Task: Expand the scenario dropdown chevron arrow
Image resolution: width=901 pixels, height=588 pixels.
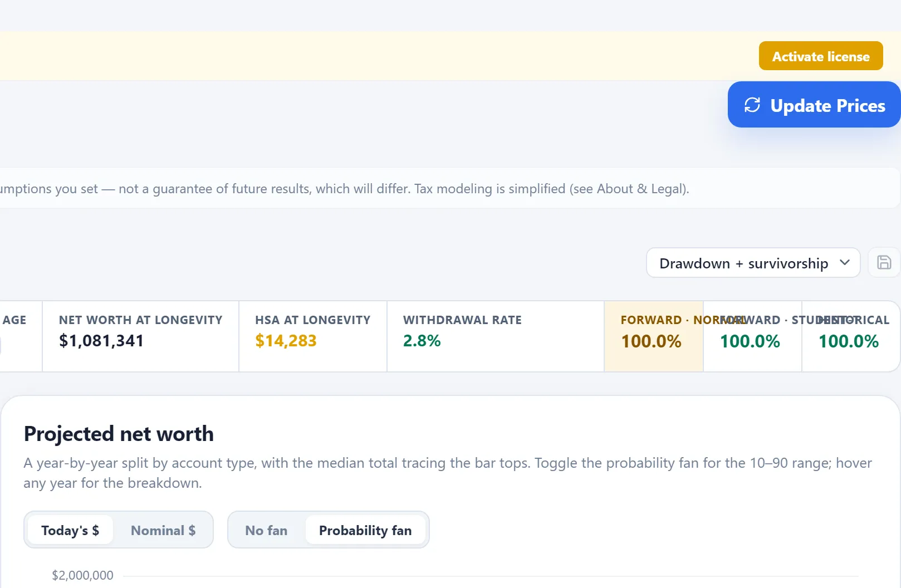Action: click(845, 262)
